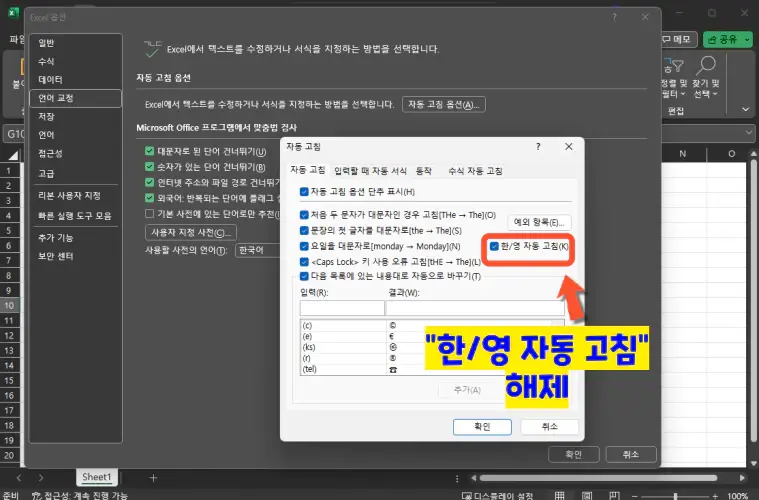Toggle 대문자로 된 단어 건너뛰기 checkbox

tap(150, 151)
